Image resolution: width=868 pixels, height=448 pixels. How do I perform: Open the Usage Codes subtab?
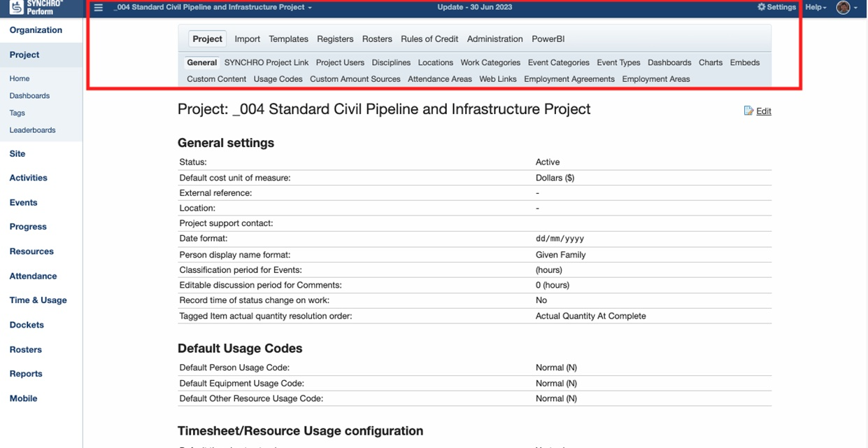tap(278, 79)
